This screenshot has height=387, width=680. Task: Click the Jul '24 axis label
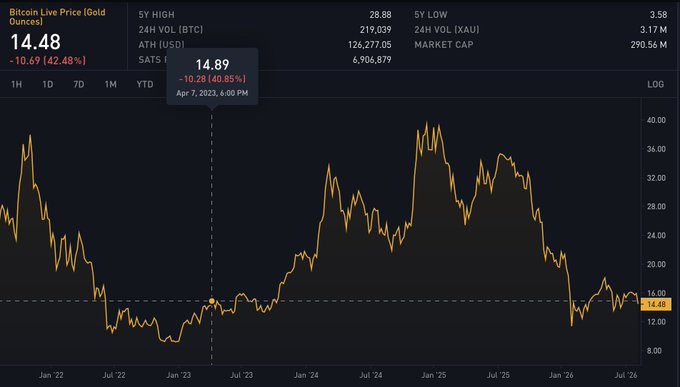tap(371, 375)
